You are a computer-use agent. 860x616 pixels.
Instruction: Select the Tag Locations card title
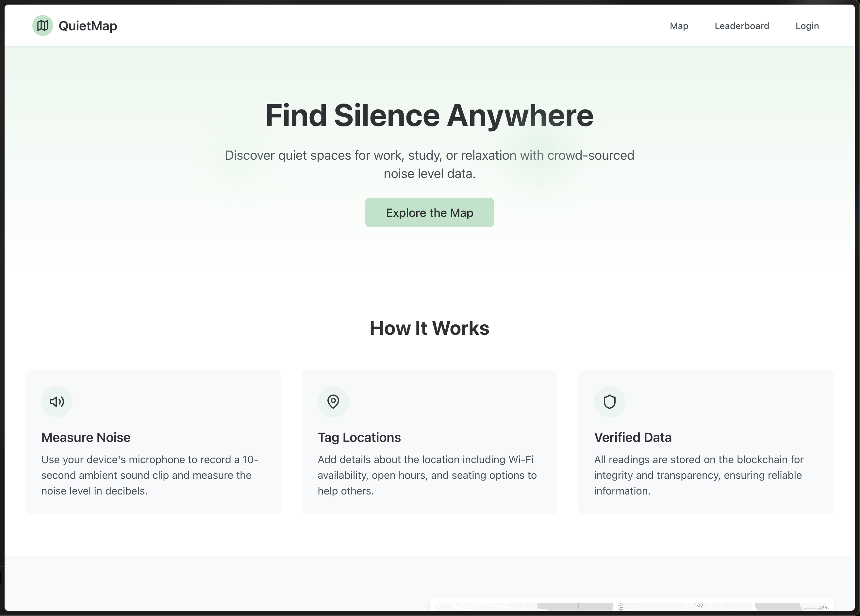pos(359,437)
